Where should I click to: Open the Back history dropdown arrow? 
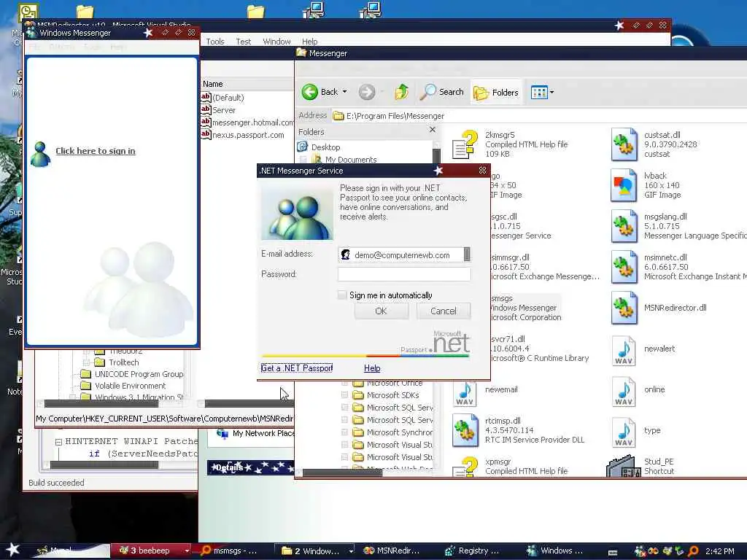344,92
